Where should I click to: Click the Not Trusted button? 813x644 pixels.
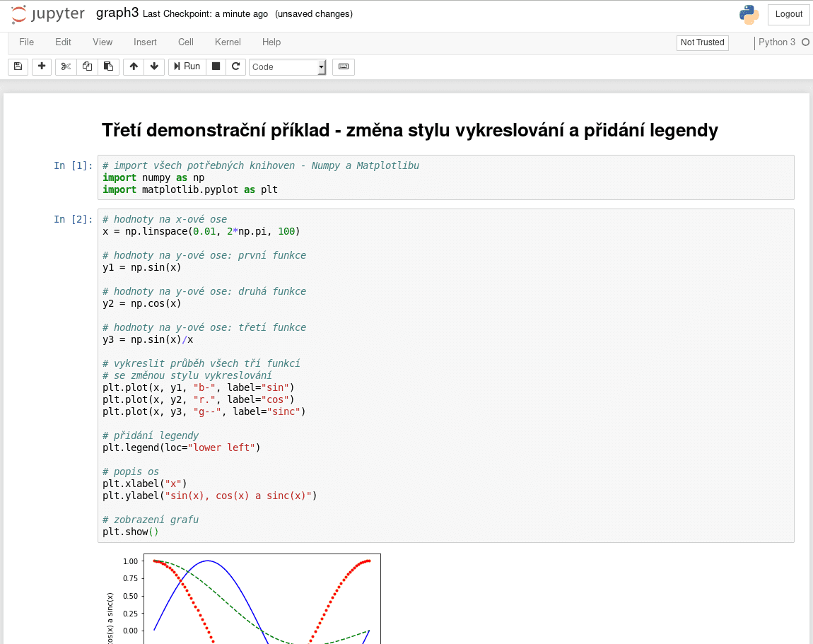(703, 42)
